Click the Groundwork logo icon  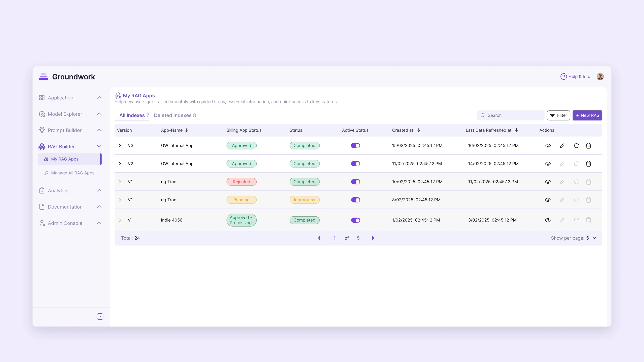(x=43, y=77)
